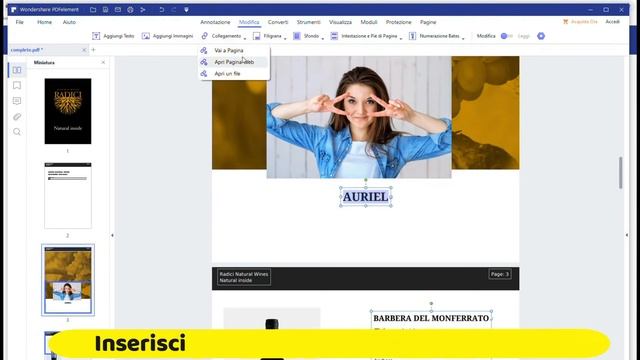Open the search magnifier panel icon
Screen dimensions: 640x360
[17, 132]
